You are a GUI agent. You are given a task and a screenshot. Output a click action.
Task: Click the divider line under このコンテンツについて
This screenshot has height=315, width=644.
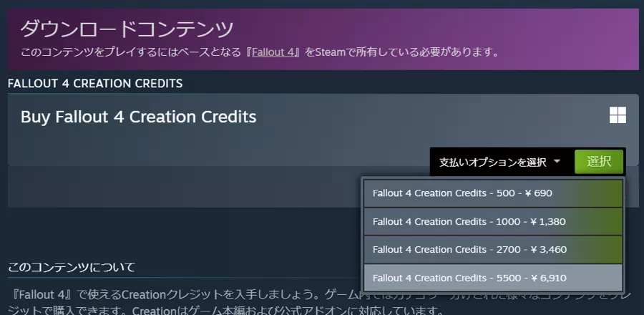[x=179, y=278]
